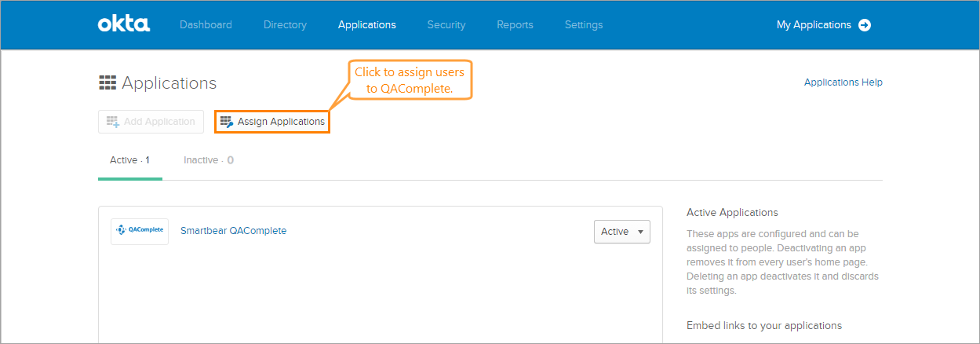980x344 pixels.
Task: Open the Smartbear QAComplete application link
Action: [x=233, y=231]
